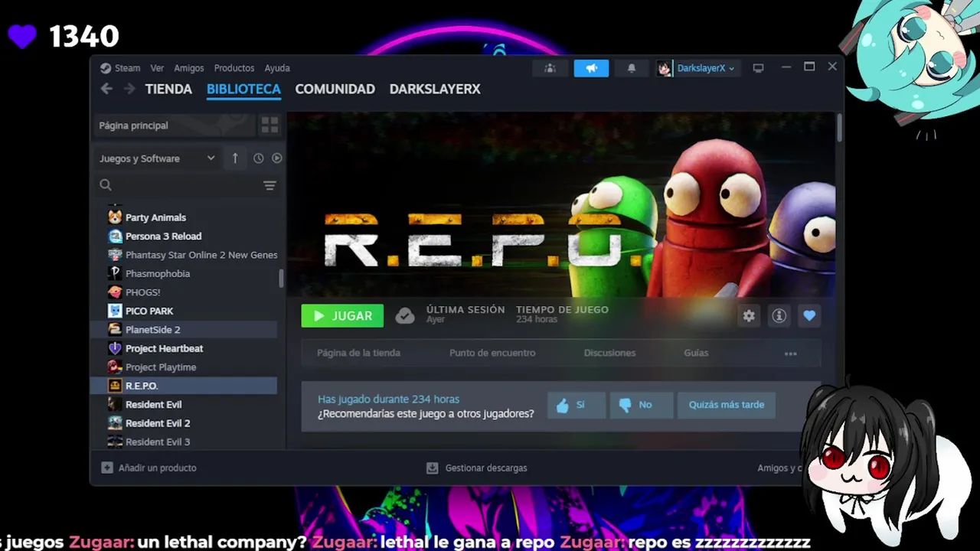
Task: Select Resident Evil 2 in game list
Action: click(x=184, y=423)
